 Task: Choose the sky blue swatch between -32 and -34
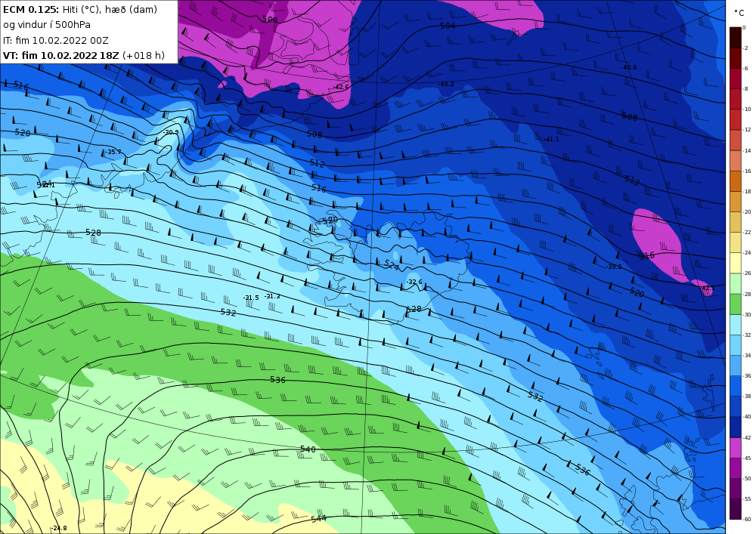736,345
